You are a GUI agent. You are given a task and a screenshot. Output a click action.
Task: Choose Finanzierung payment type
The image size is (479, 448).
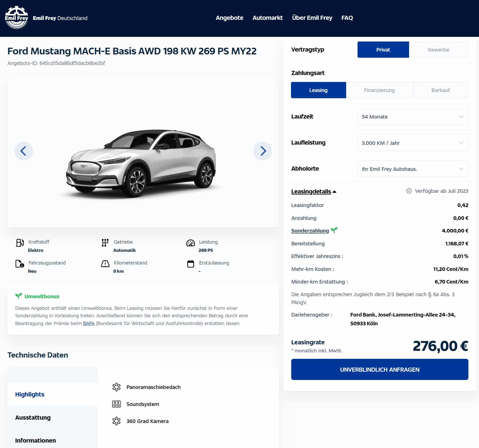pyautogui.click(x=379, y=90)
